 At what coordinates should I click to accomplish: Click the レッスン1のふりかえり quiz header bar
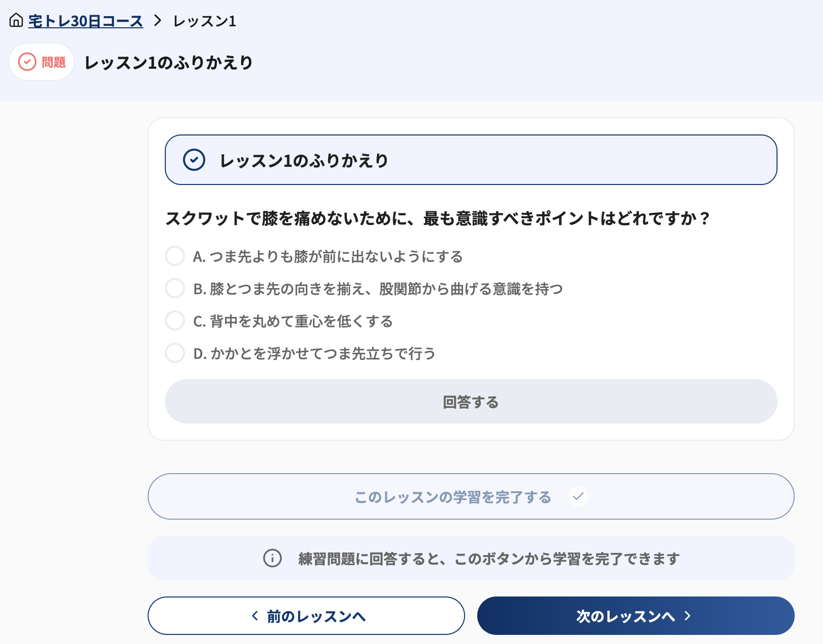click(x=471, y=160)
